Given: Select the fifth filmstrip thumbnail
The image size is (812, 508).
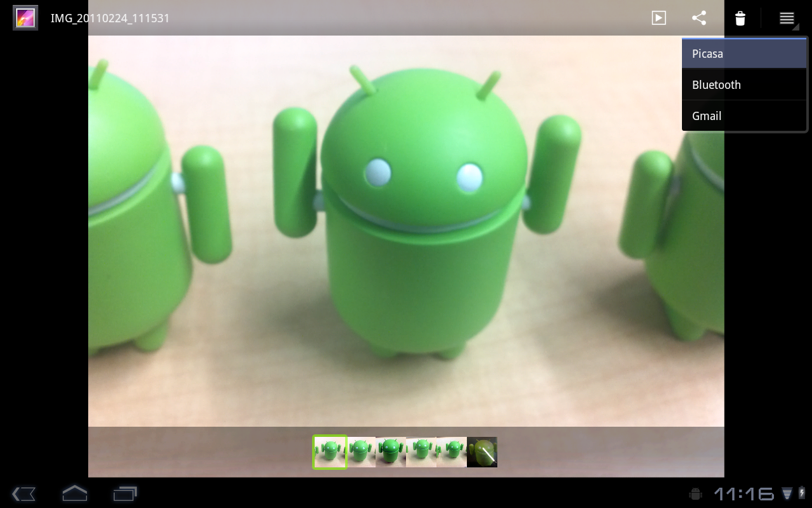Looking at the screenshot, I should [x=452, y=452].
